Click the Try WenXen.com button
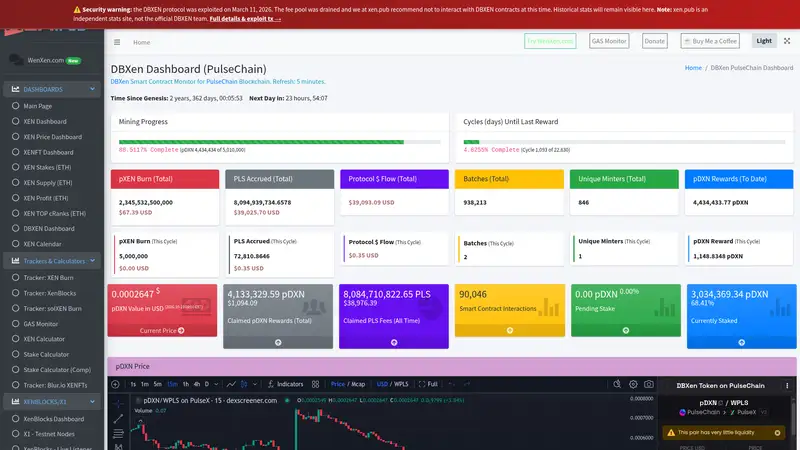 coord(550,41)
